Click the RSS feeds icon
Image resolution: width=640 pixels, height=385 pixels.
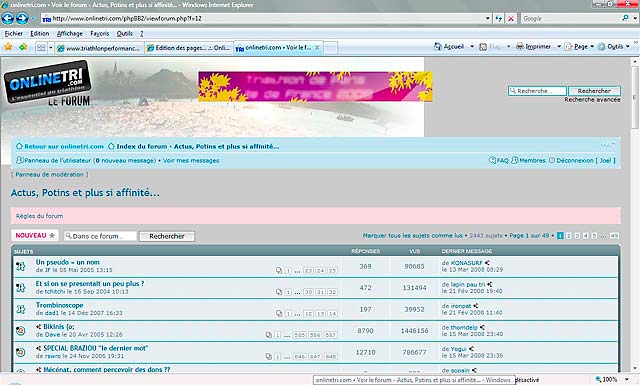point(483,47)
